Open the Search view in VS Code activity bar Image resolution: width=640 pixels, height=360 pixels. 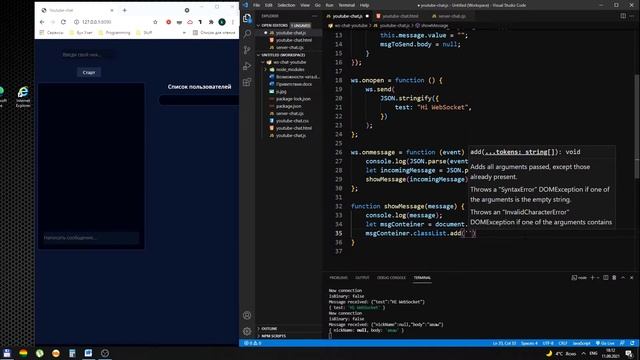point(247,34)
